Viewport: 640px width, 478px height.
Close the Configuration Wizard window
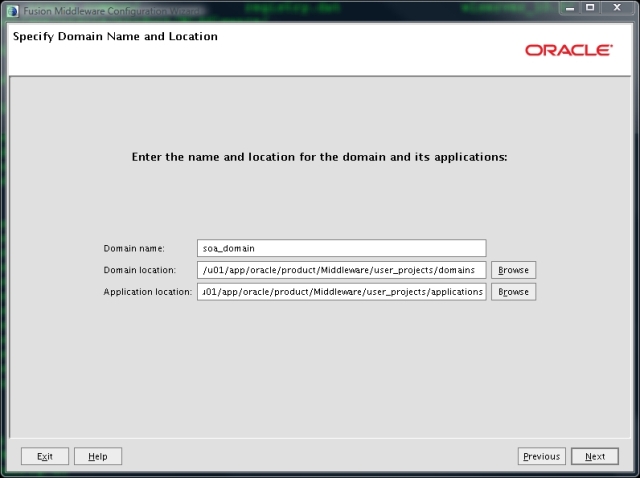pos(617,8)
